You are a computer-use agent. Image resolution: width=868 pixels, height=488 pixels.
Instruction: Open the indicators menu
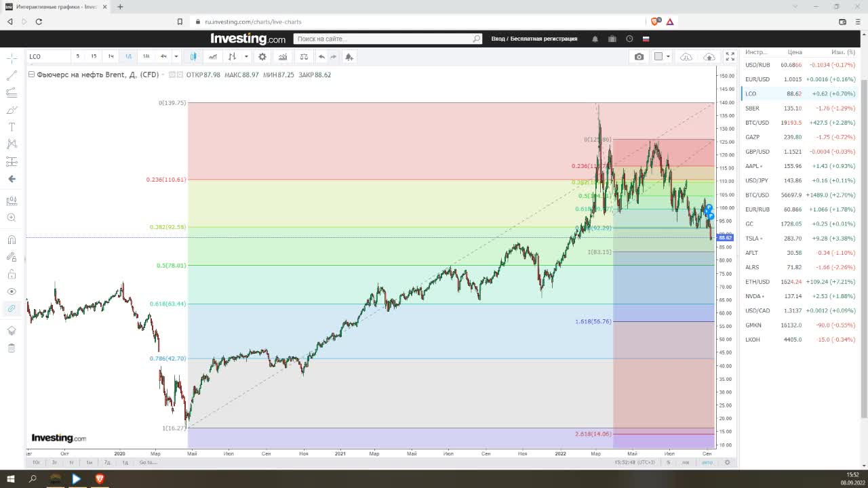pyautogui.click(x=283, y=57)
